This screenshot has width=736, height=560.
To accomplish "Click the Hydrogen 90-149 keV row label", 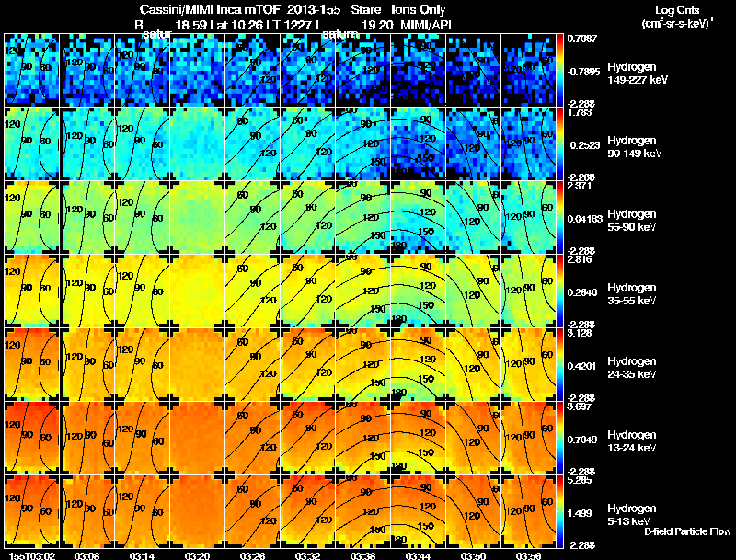I will pos(635,147).
